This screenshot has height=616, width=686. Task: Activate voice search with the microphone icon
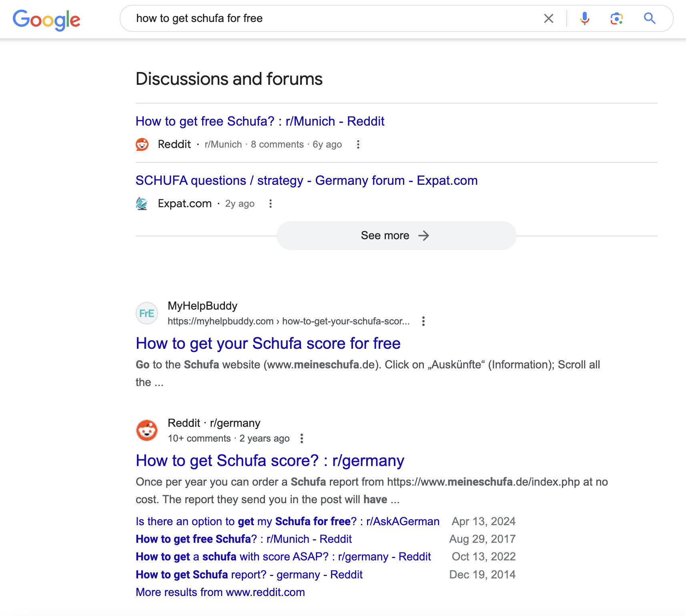pyautogui.click(x=585, y=18)
